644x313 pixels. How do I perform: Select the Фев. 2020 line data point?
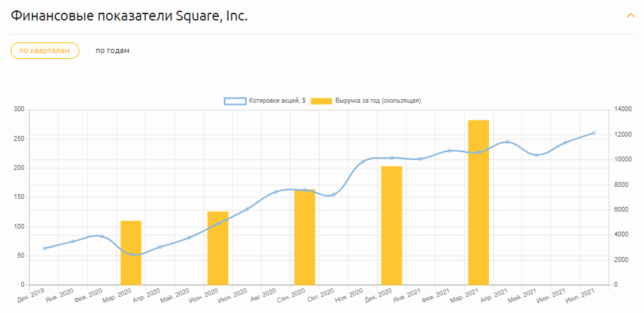pyautogui.click(x=102, y=237)
